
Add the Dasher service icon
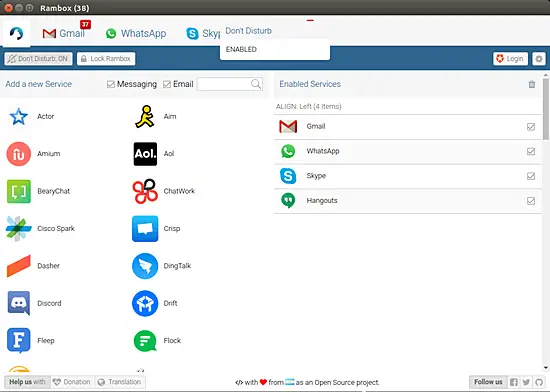pos(19,266)
